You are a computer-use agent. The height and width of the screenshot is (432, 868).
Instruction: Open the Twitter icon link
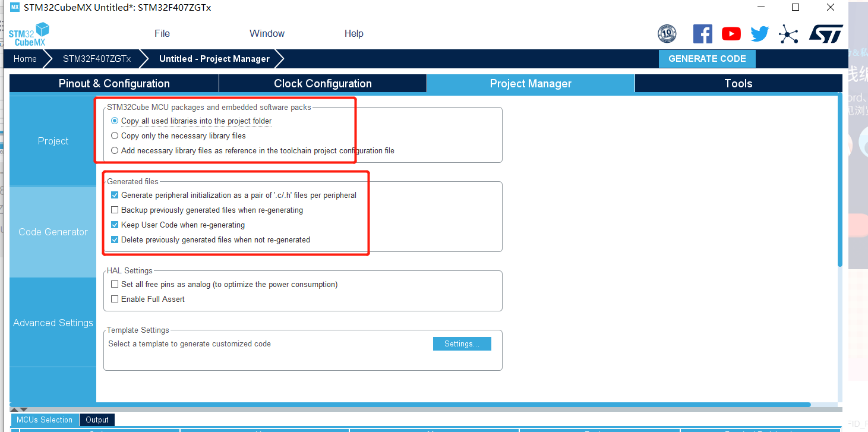click(760, 34)
